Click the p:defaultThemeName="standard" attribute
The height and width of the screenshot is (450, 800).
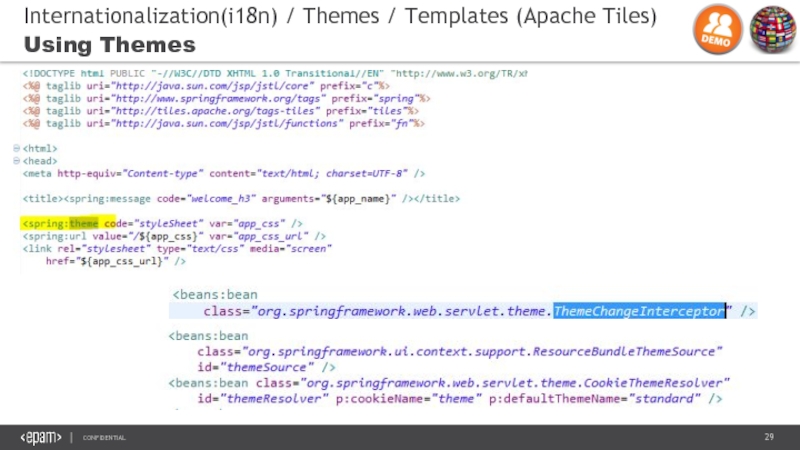point(595,398)
